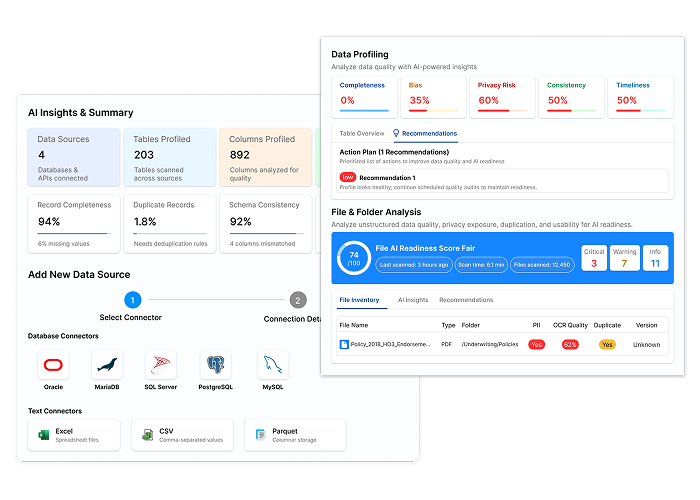The height and width of the screenshot is (500, 700).
Task: Select the PostgreSQL elephant connector icon
Action: (x=216, y=365)
